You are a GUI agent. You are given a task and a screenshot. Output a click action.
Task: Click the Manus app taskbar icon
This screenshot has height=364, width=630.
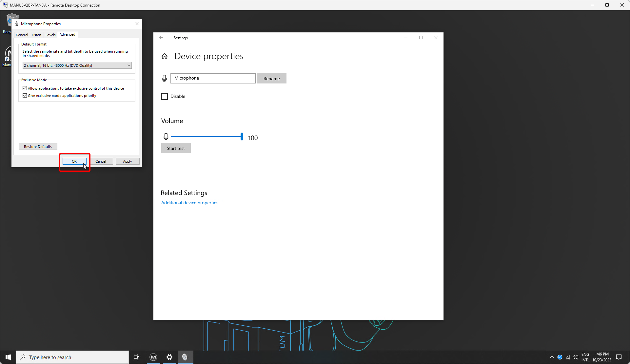coord(153,357)
